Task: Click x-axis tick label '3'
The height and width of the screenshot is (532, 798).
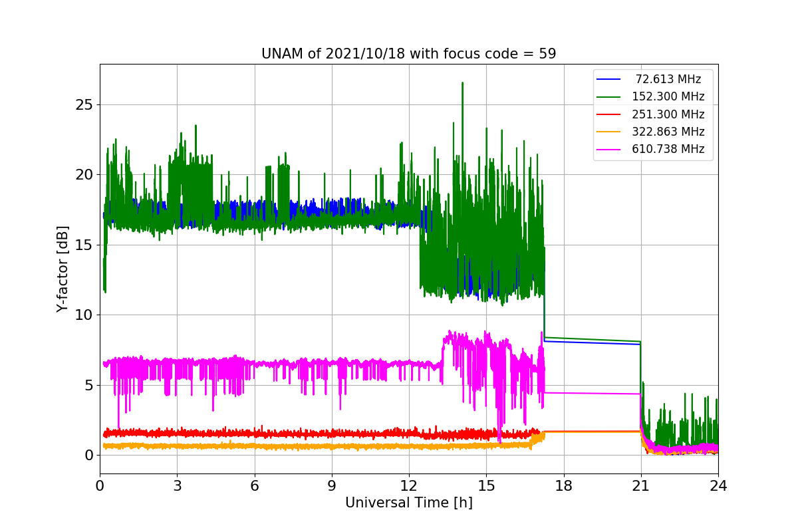Action: tap(177, 486)
